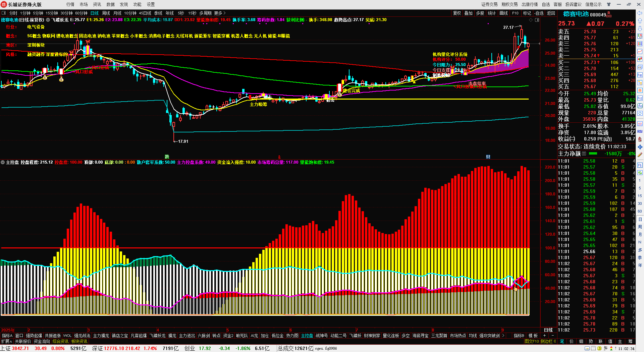
Task: Open the 多周期 period option
Action: coord(205,13)
